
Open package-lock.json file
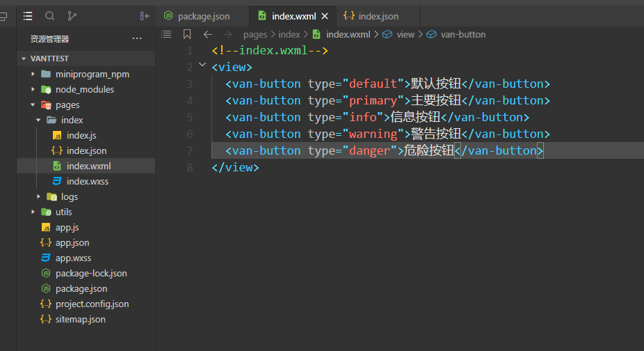click(x=91, y=273)
